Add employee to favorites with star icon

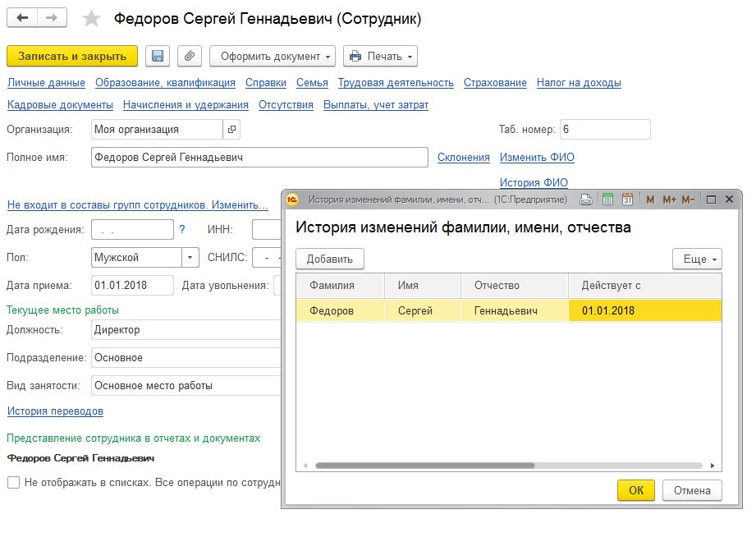click(92, 19)
